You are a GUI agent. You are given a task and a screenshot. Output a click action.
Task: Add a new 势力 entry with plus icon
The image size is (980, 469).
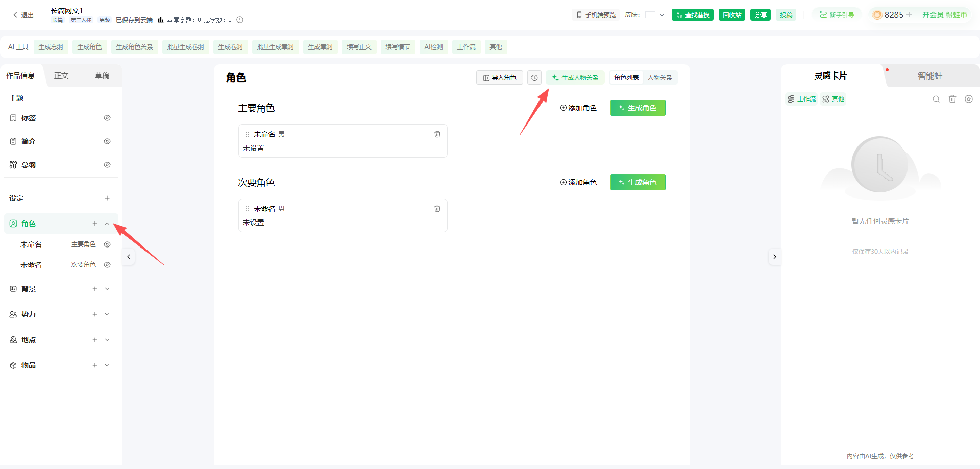click(x=95, y=314)
